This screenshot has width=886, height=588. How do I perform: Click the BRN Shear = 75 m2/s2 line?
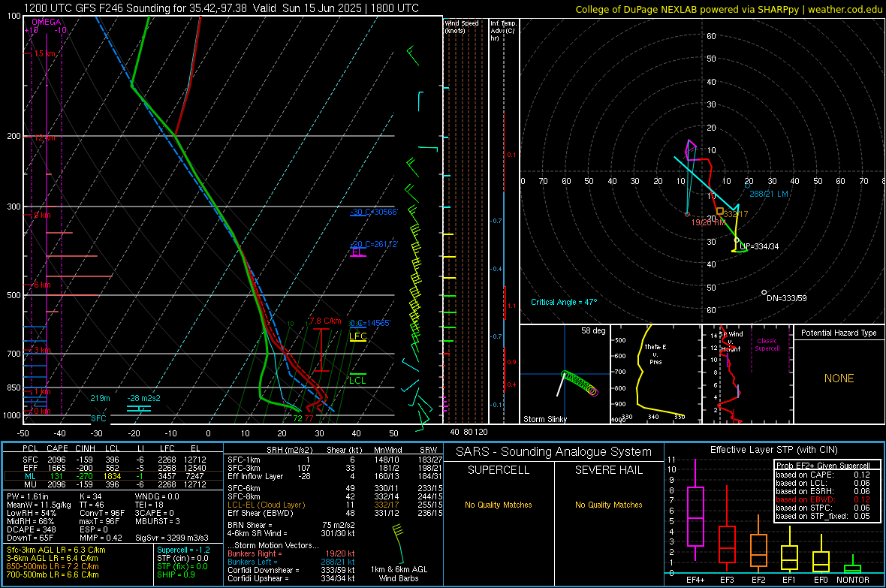(x=291, y=525)
